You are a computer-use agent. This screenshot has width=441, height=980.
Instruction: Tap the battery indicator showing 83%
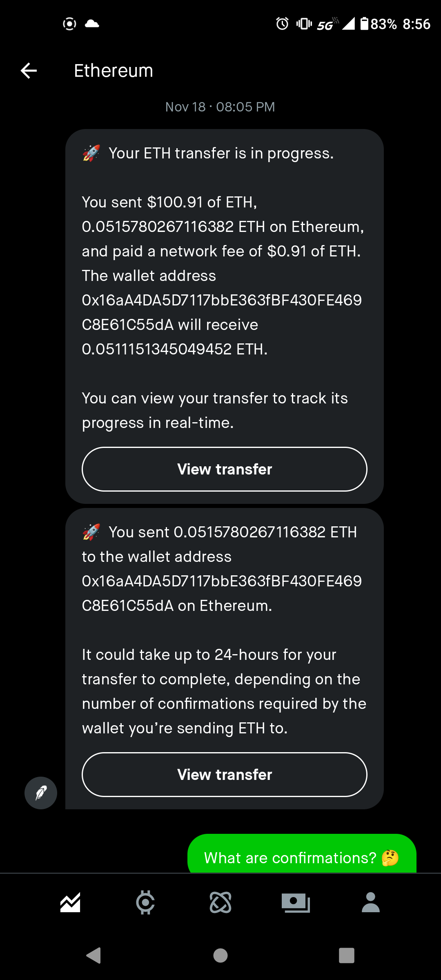click(379, 24)
